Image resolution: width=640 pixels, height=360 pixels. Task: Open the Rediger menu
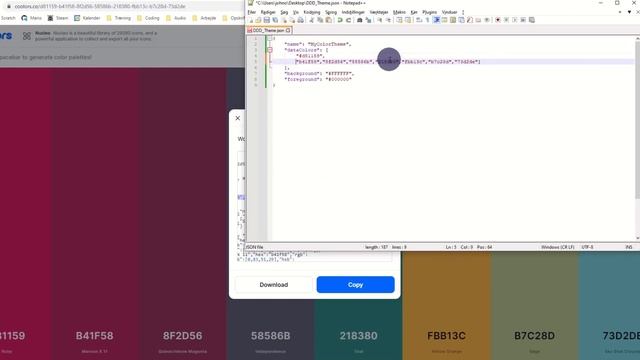click(x=268, y=12)
